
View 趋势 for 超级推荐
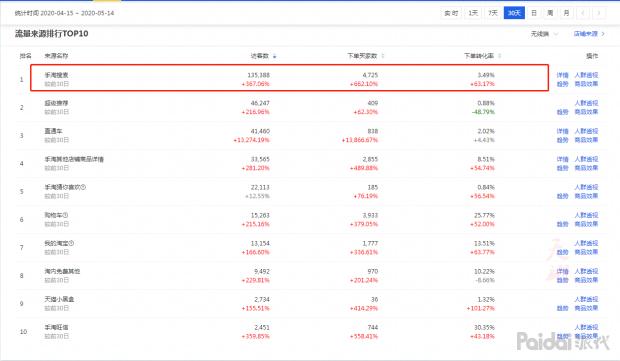(562, 112)
